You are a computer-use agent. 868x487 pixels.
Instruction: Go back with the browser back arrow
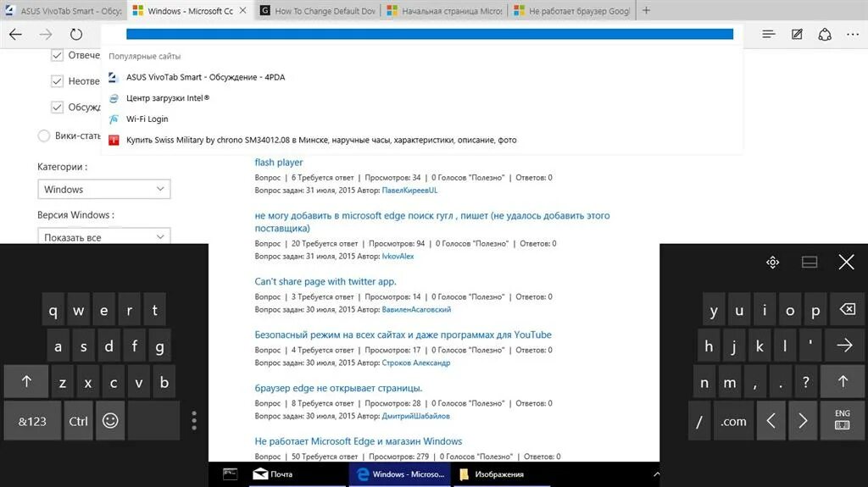tap(15, 35)
